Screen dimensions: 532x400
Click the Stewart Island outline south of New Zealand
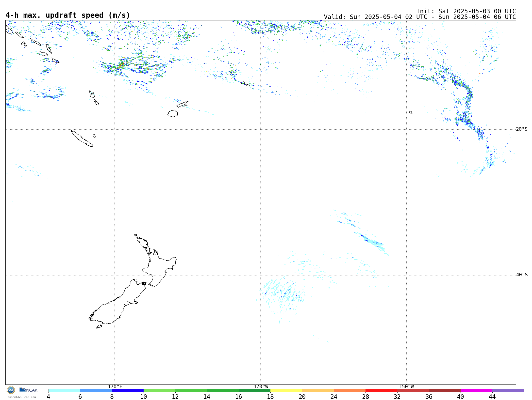pyautogui.click(x=99, y=326)
